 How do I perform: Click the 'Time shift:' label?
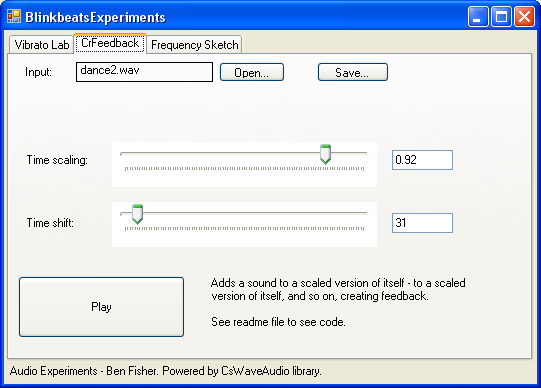click(x=50, y=223)
